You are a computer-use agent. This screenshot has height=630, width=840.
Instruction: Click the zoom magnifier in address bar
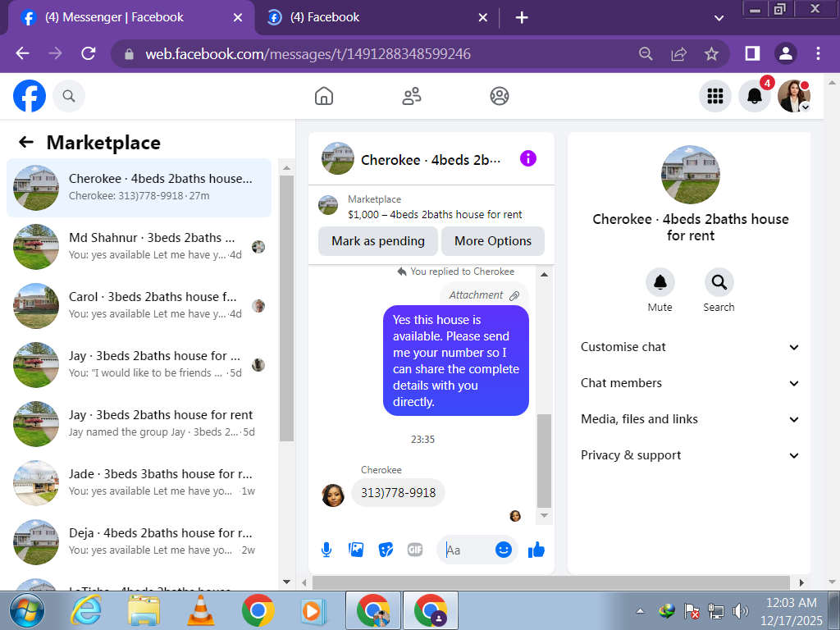pos(646,53)
